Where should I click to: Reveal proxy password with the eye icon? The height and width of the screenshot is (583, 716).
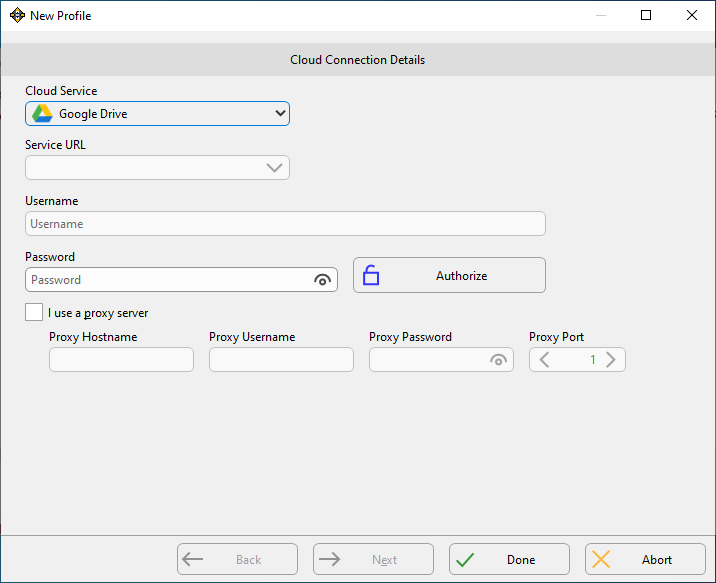coord(498,360)
